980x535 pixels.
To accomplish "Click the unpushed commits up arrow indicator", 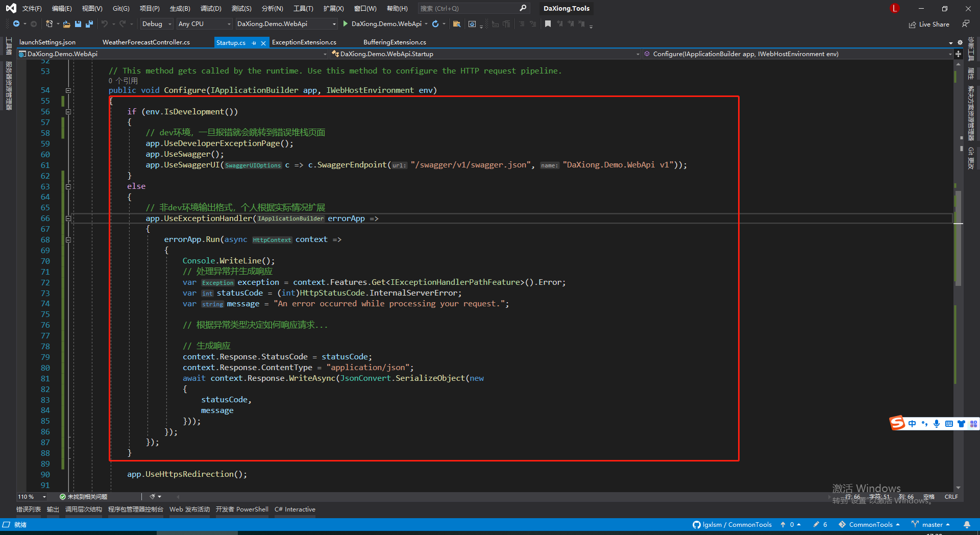I will pyautogui.click(x=790, y=524).
